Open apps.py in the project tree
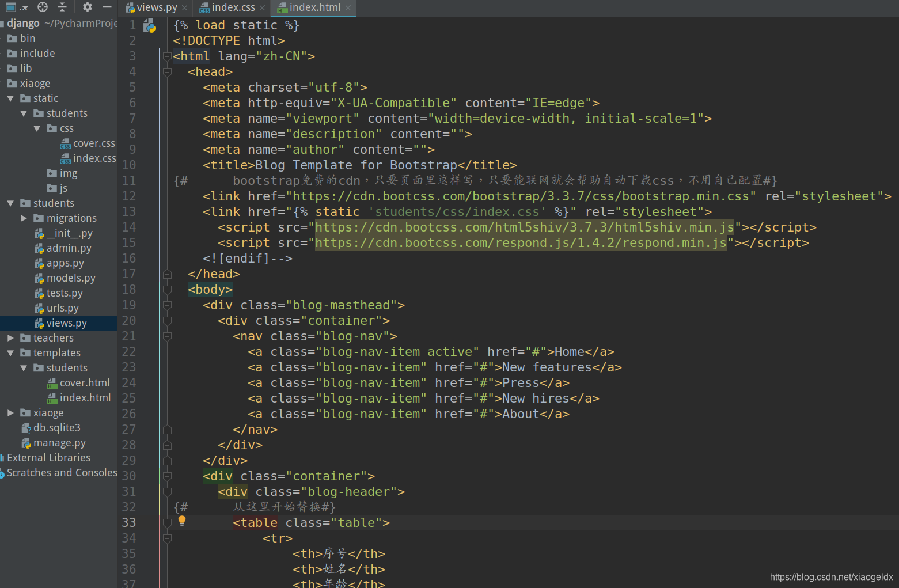The height and width of the screenshot is (588, 899). pyautogui.click(x=59, y=263)
